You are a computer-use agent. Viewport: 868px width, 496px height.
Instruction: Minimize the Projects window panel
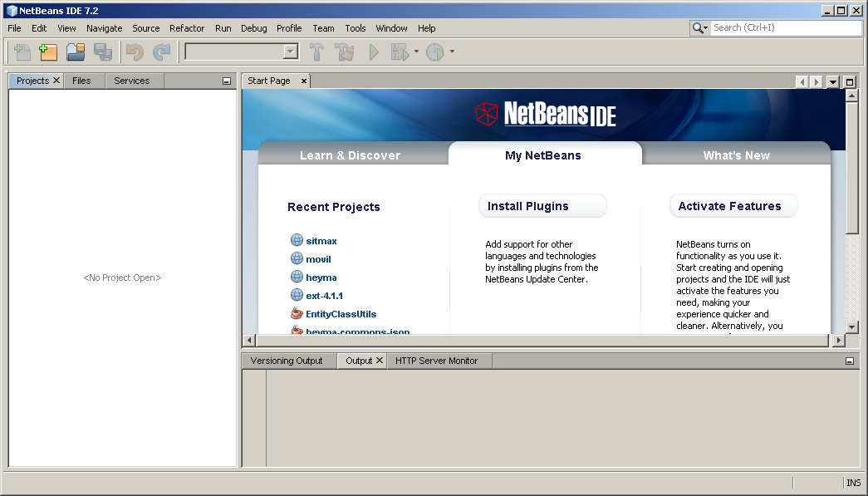tap(227, 81)
